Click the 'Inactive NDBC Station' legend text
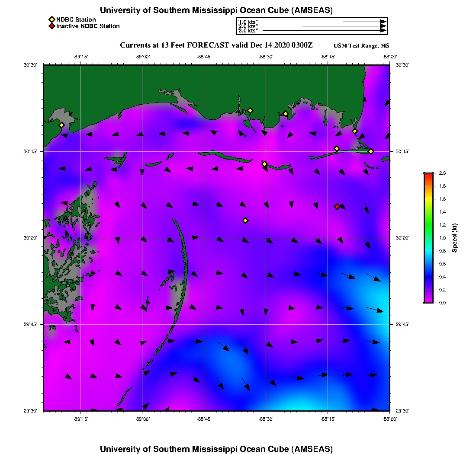The width and height of the screenshot is (476, 454). pos(88,26)
